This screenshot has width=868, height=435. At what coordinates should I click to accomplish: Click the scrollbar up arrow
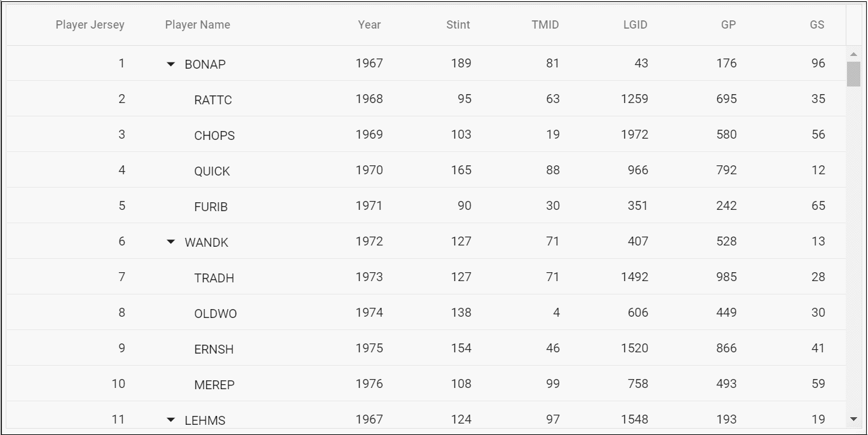click(853, 54)
